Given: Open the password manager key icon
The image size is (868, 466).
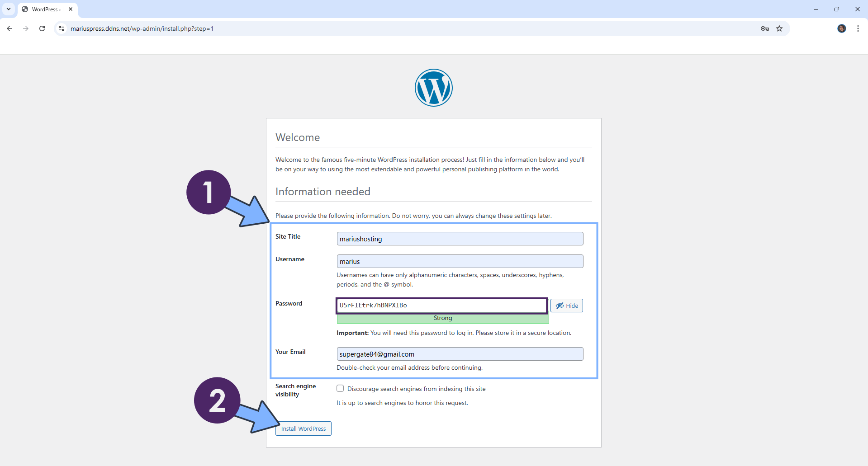Looking at the screenshot, I should point(765,28).
